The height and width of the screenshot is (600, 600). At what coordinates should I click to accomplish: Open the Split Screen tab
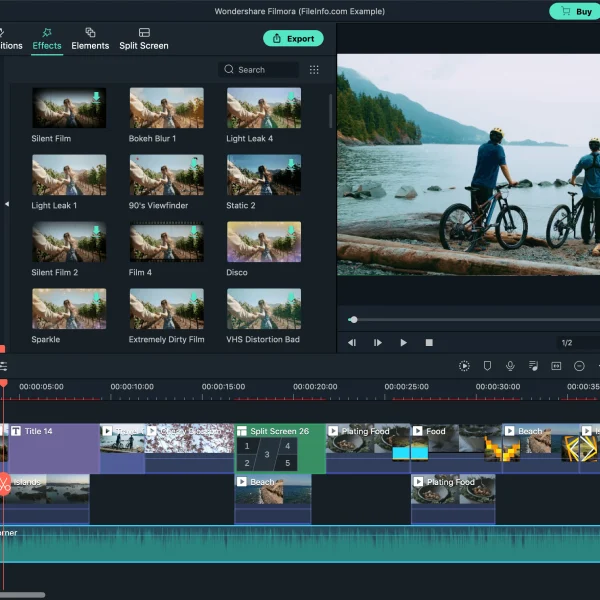(144, 39)
